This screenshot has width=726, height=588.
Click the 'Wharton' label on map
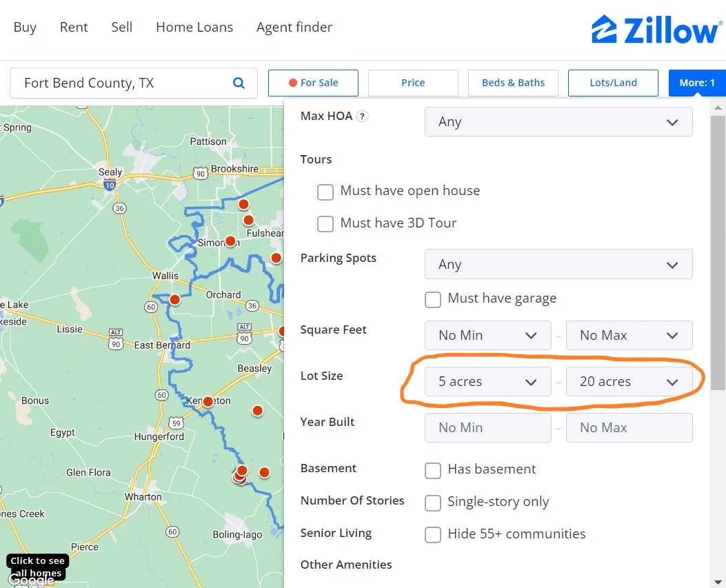pos(143,497)
